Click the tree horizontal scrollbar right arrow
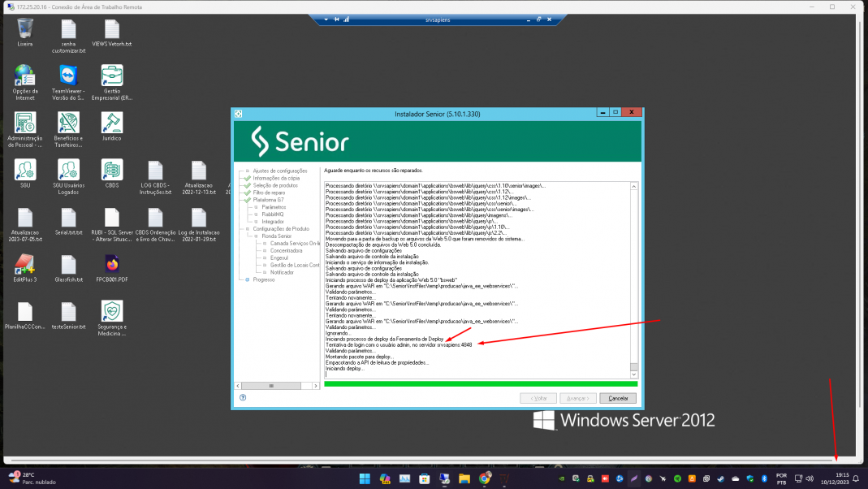Screen dimensions: 868x489 coord(316,386)
